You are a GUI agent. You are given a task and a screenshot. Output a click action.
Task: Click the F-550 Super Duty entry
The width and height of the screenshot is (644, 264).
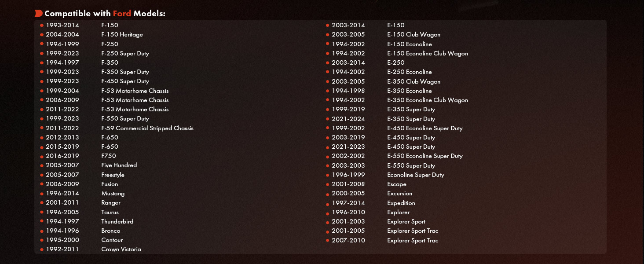pos(125,118)
